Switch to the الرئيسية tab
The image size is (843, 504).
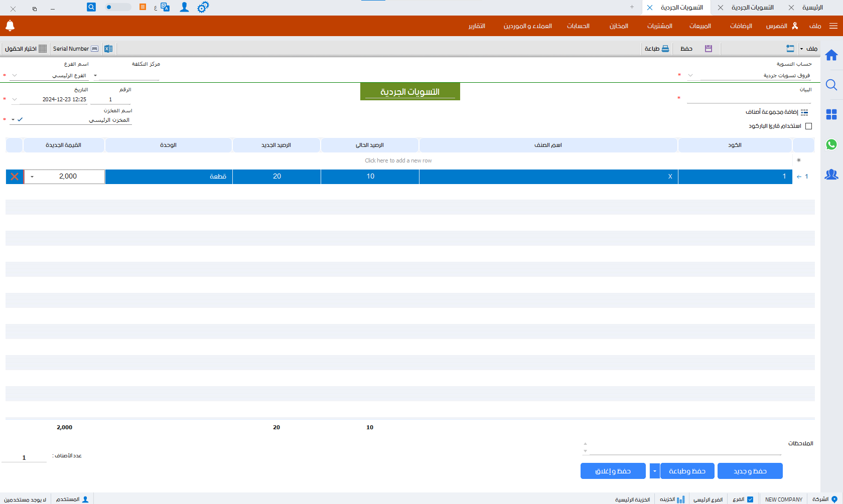pos(812,8)
